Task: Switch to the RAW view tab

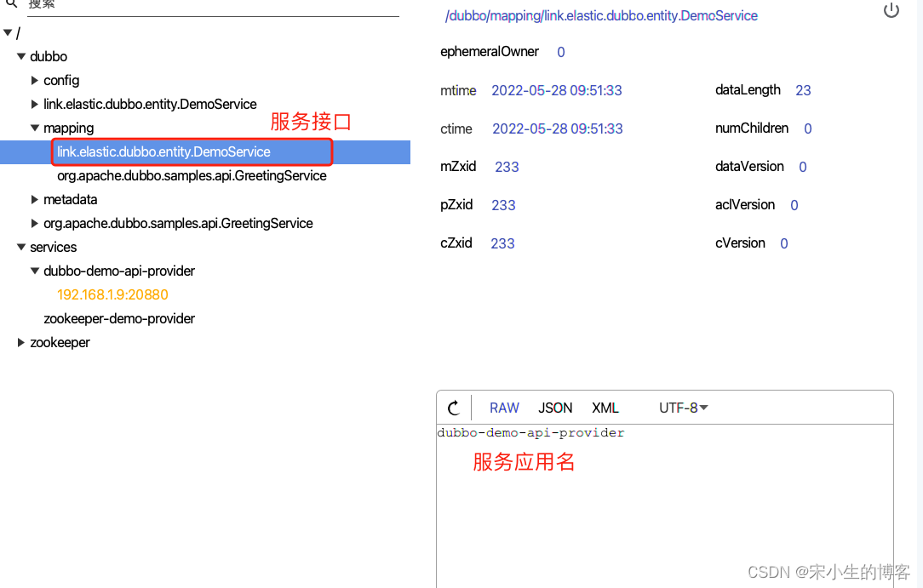Action: [x=504, y=408]
